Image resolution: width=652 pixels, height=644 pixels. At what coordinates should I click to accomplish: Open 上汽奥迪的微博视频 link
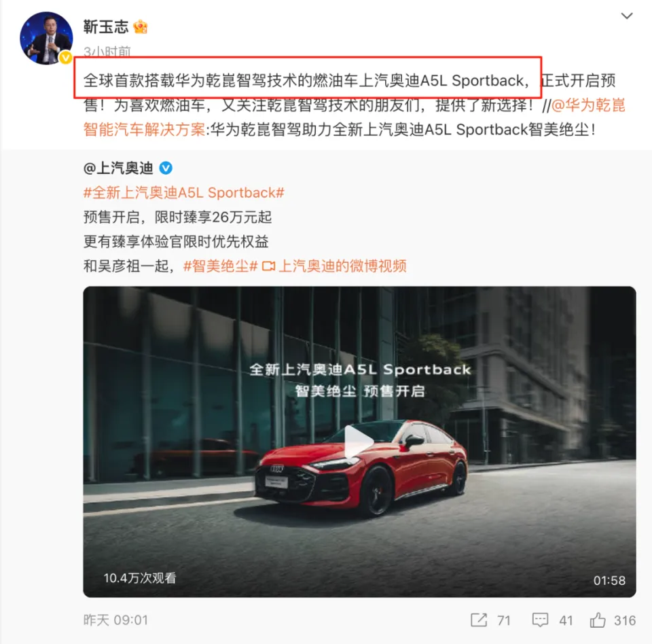(x=342, y=266)
